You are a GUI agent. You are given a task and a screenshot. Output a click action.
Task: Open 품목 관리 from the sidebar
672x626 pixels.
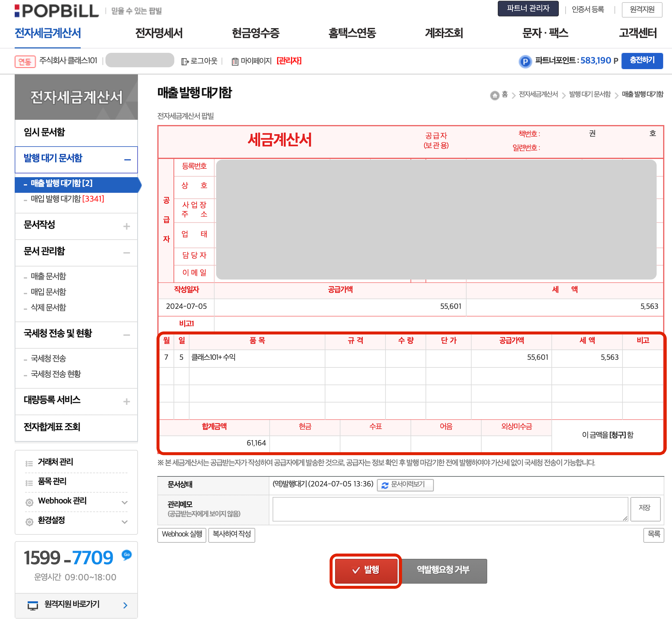tap(52, 481)
